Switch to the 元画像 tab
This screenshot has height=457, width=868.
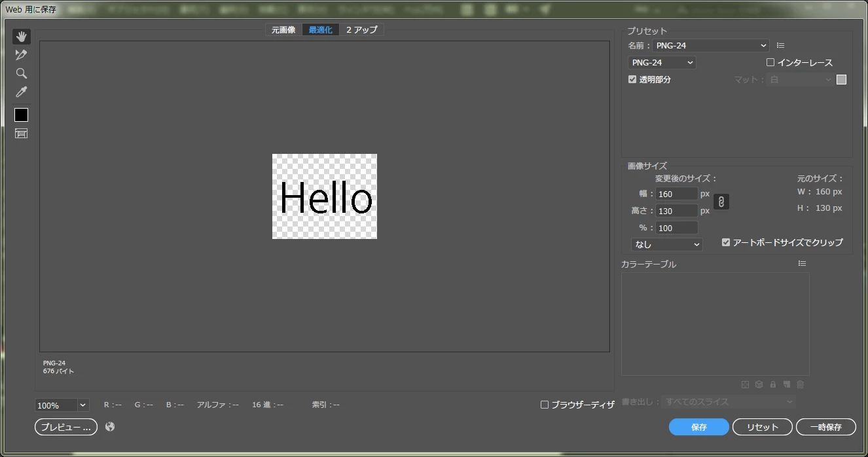pyautogui.click(x=283, y=30)
